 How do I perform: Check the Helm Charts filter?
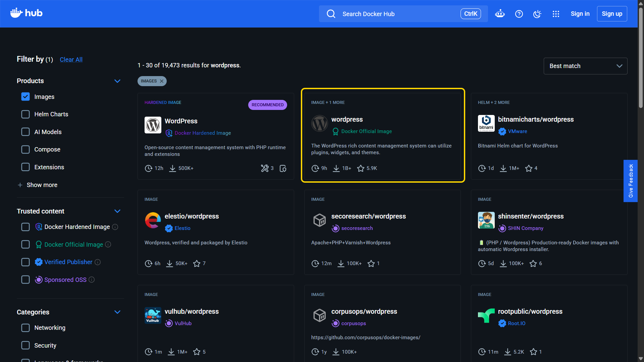pos(25,114)
